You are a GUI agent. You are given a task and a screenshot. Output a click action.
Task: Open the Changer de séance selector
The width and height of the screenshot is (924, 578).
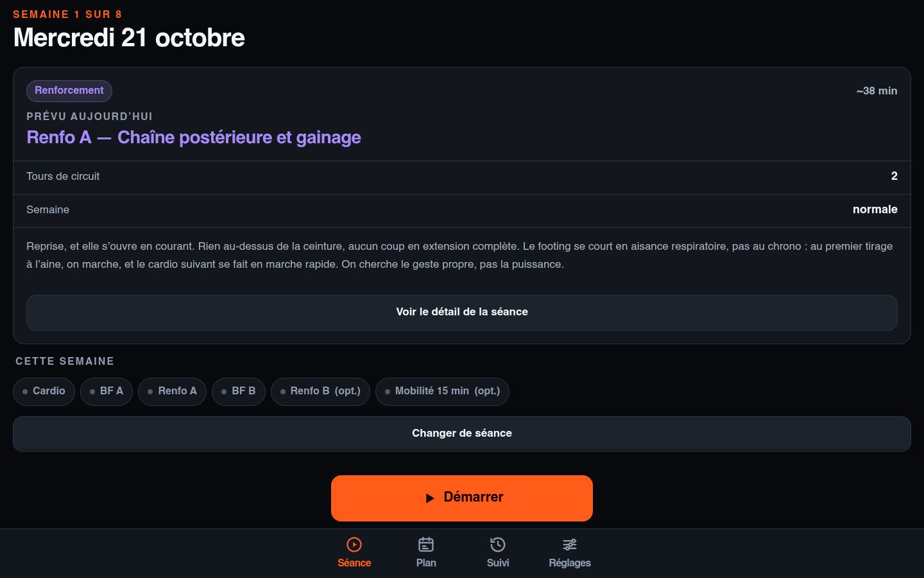[462, 433]
